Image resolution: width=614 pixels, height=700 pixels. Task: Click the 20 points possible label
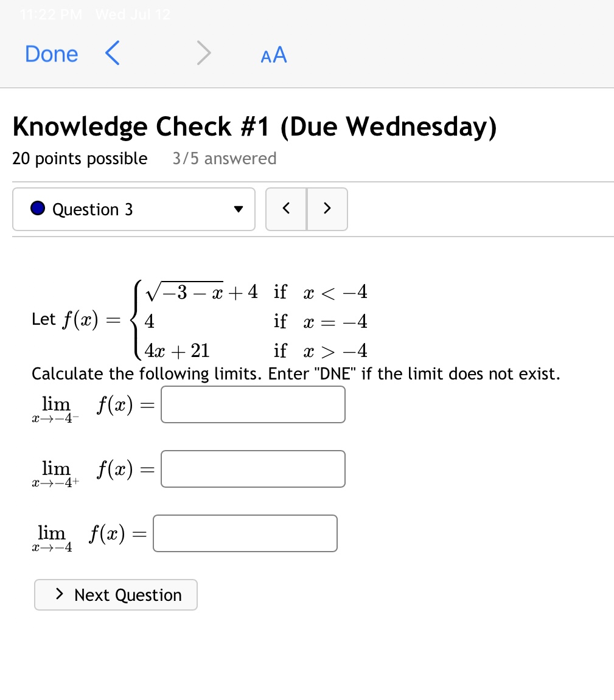pos(80,159)
